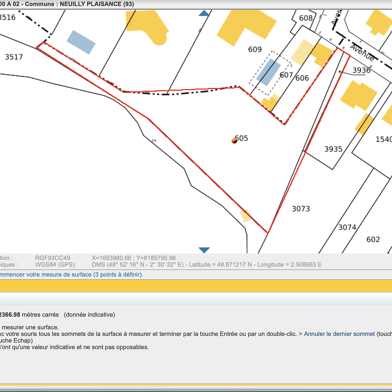Click the orange marker on parcel 605
The width and height of the screenshot is (392, 392).
click(234, 141)
